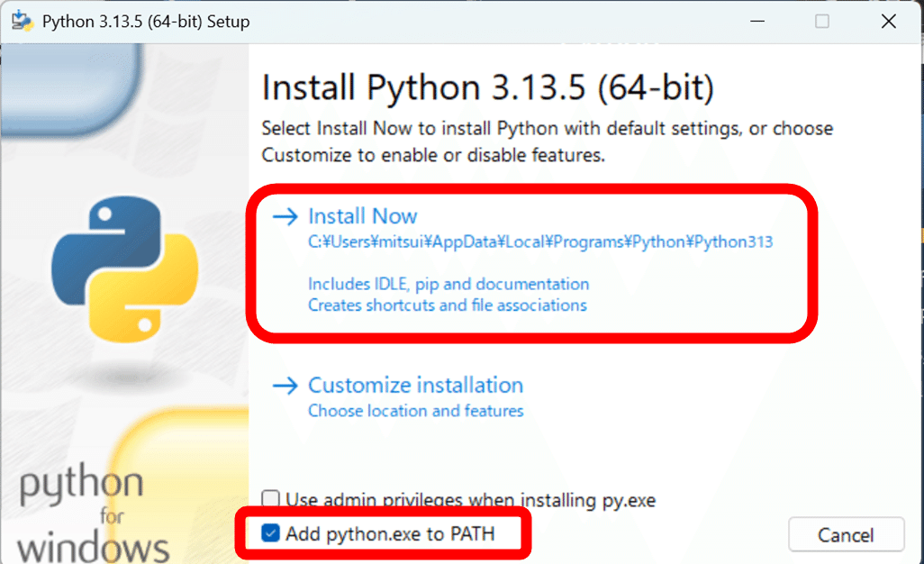
Task: Click blue arrow icon beside Customize installation
Action: click(285, 385)
